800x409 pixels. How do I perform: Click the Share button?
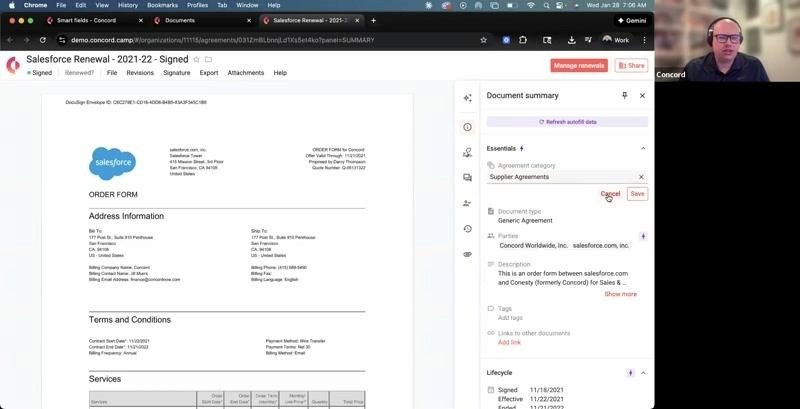(631, 65)
